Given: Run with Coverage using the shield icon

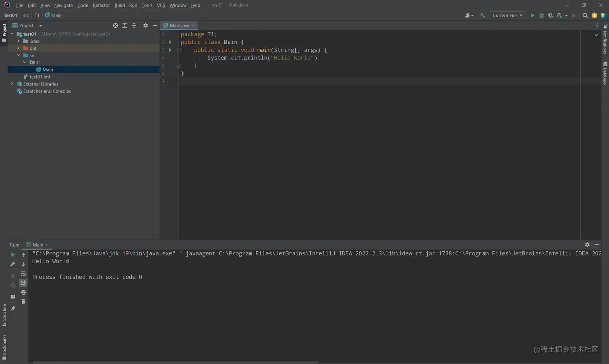Looking at the screenshot, I should (551, 16).
